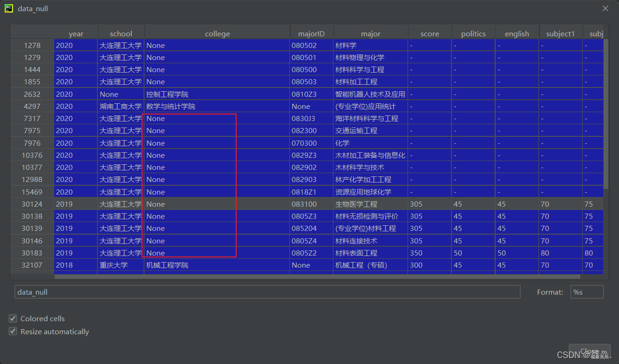619x364 pixels.
Task: Click row index 15469
Action: pos(32,192)
